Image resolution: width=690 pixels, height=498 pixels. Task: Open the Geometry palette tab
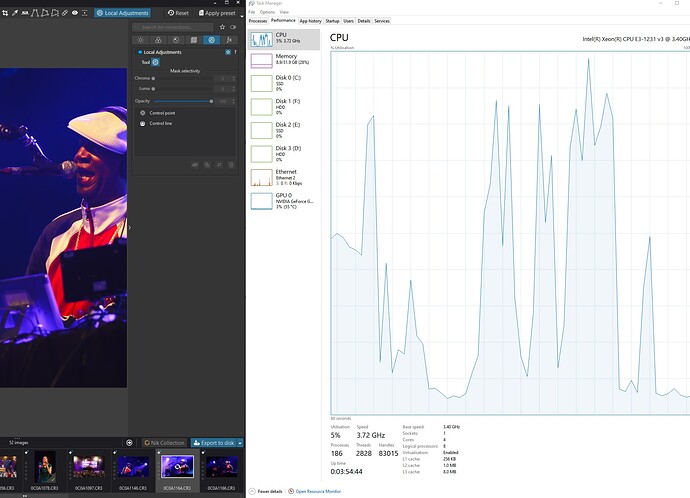coord(194,40)
